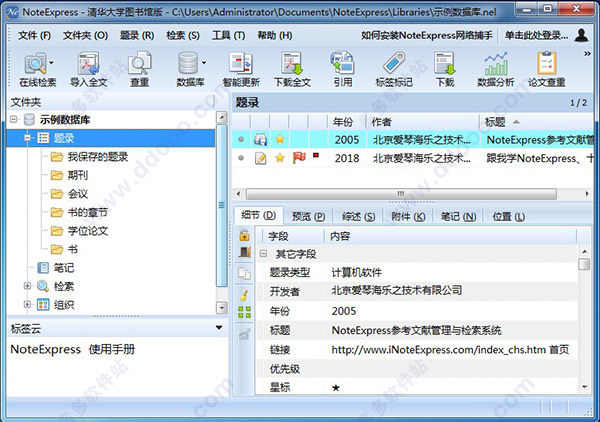Toggle read-status dot of the 2018 record

(x=241, y=158)
